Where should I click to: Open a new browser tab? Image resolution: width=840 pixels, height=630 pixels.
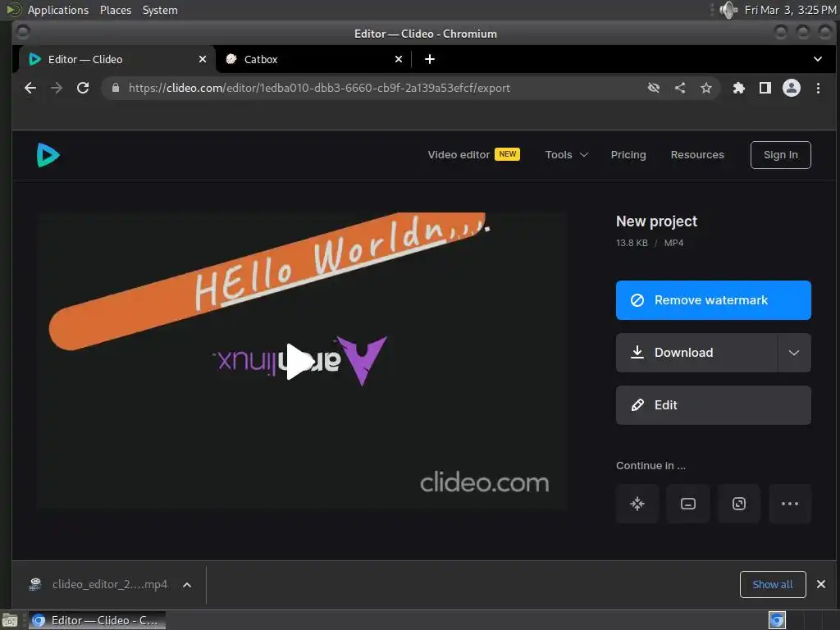coord(430,59)
